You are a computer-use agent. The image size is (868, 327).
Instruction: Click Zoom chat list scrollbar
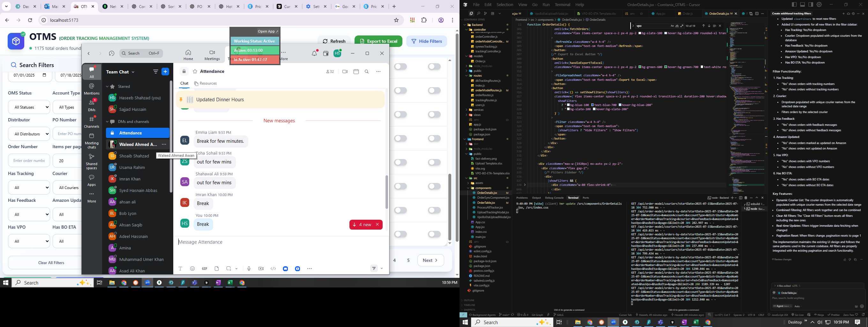[171, 136]
